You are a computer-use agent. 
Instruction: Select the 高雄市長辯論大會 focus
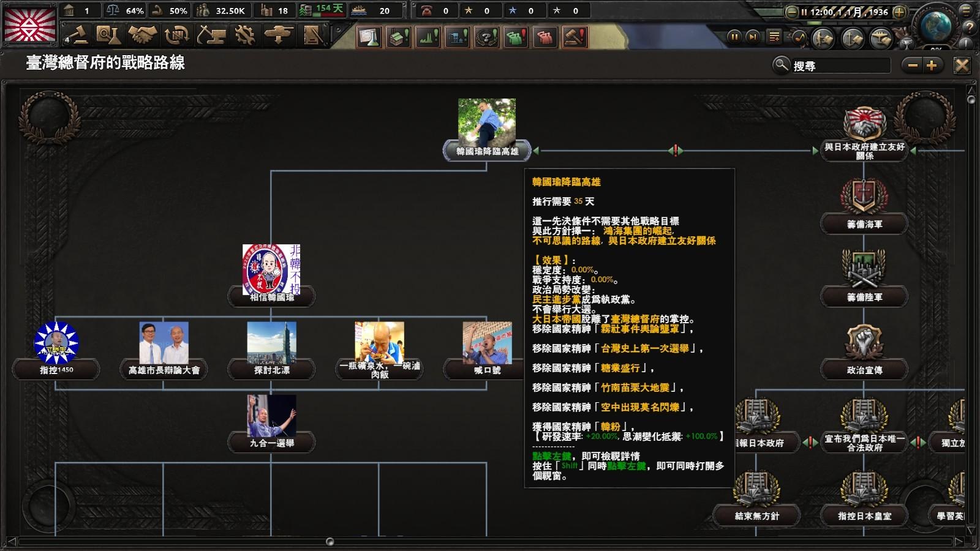pyautogui.click(x=164, y=350)
